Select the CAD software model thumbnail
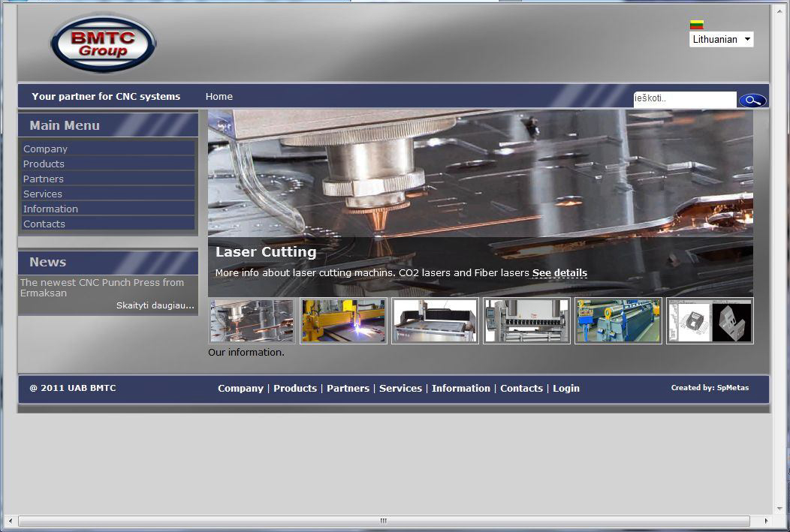The image size is (790, 532). 710,321
